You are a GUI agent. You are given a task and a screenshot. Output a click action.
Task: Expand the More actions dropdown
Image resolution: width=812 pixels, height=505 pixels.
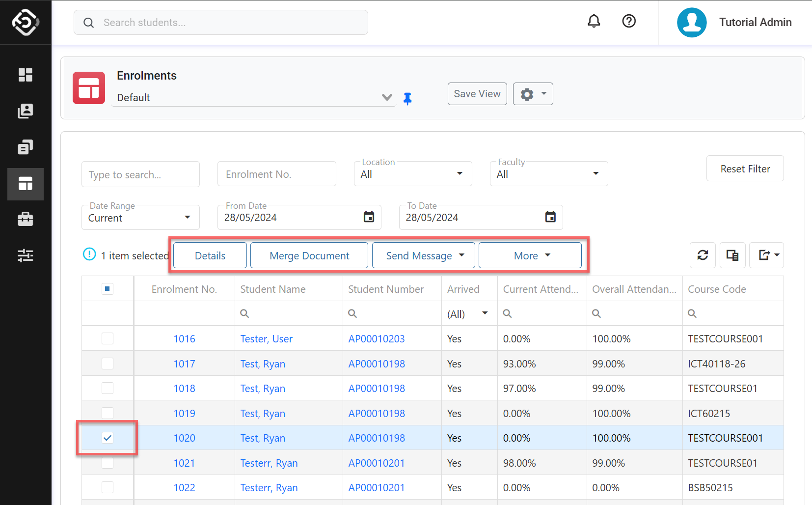coord(530,255)
